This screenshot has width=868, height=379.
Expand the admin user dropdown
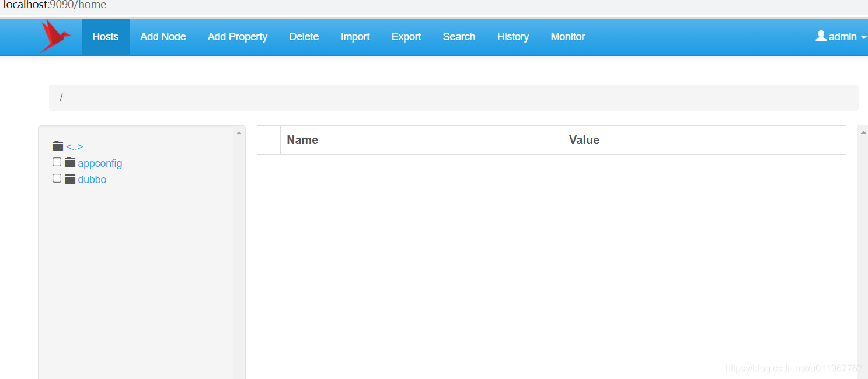coord(841,37)
